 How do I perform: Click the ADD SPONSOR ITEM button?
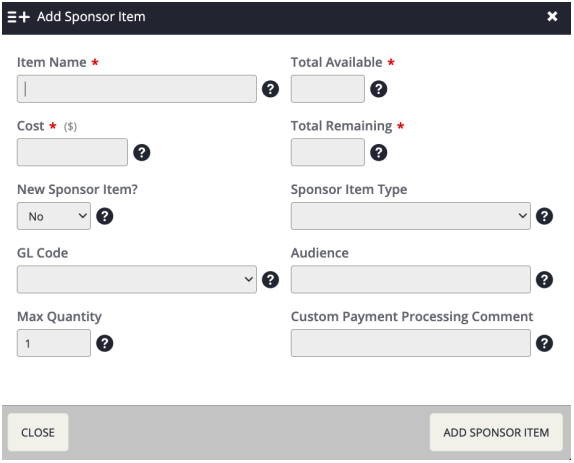pyautogui.click(x=496, y=432)
